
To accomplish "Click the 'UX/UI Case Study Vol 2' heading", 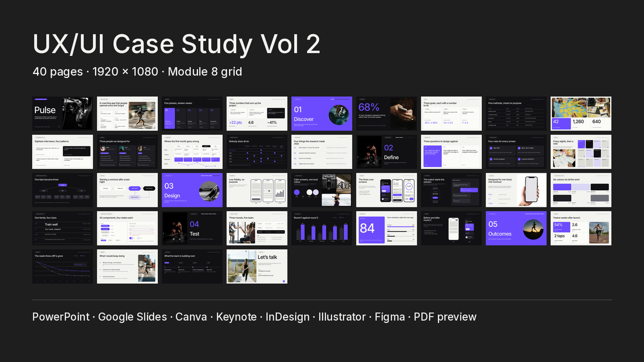I will (177, 44).
